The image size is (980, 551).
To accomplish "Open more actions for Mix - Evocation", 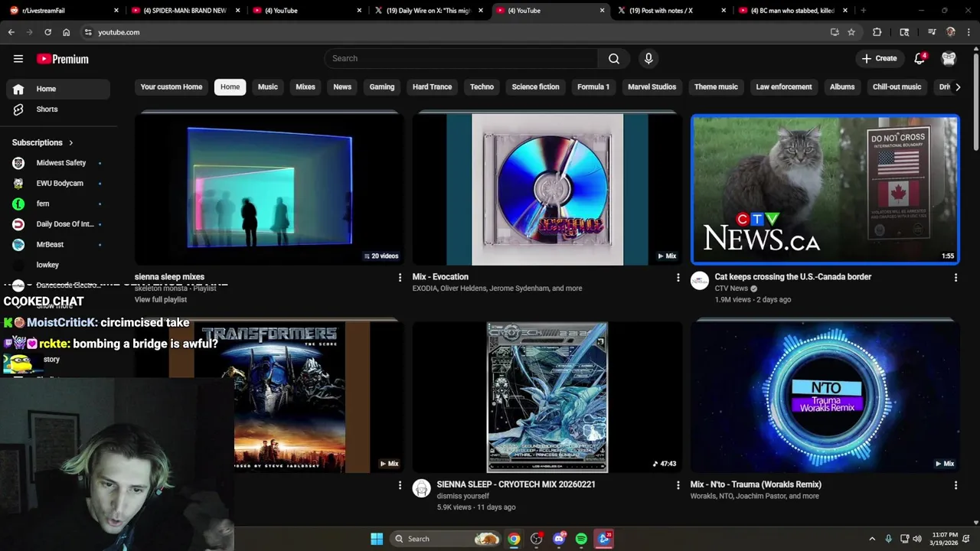I will (x=678, y=278).
